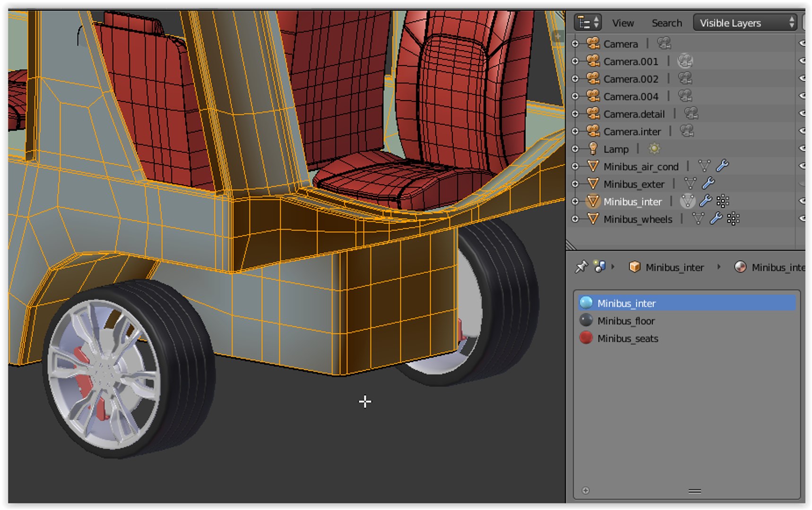Expand the Camera.001 tree entry

[575, 61]
